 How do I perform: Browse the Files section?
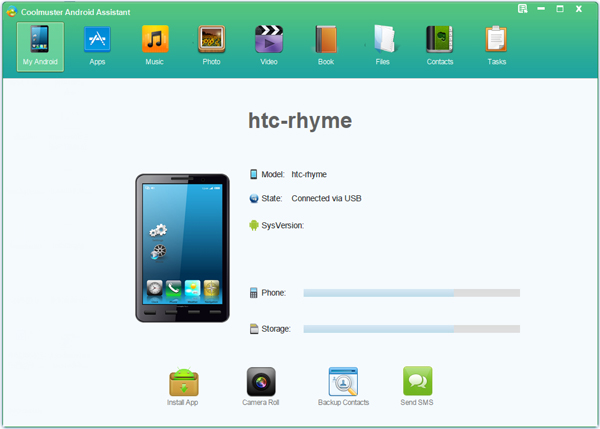[383, 44]
